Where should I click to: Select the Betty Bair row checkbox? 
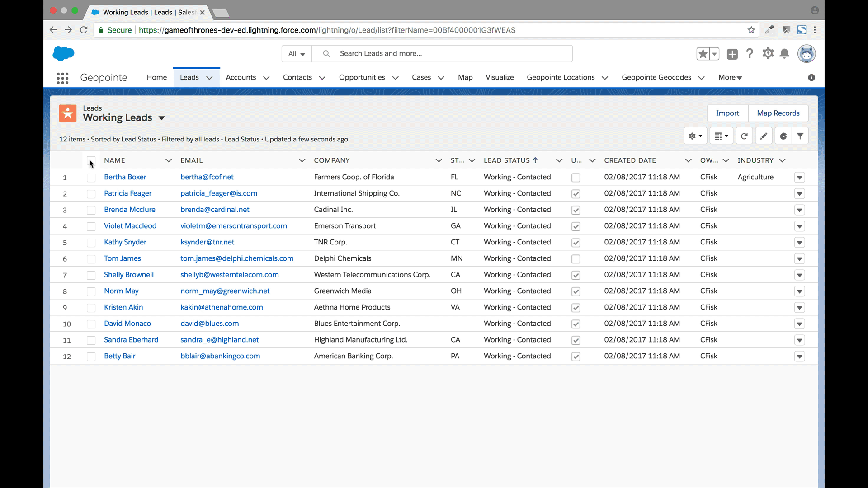tap(91, 357)
